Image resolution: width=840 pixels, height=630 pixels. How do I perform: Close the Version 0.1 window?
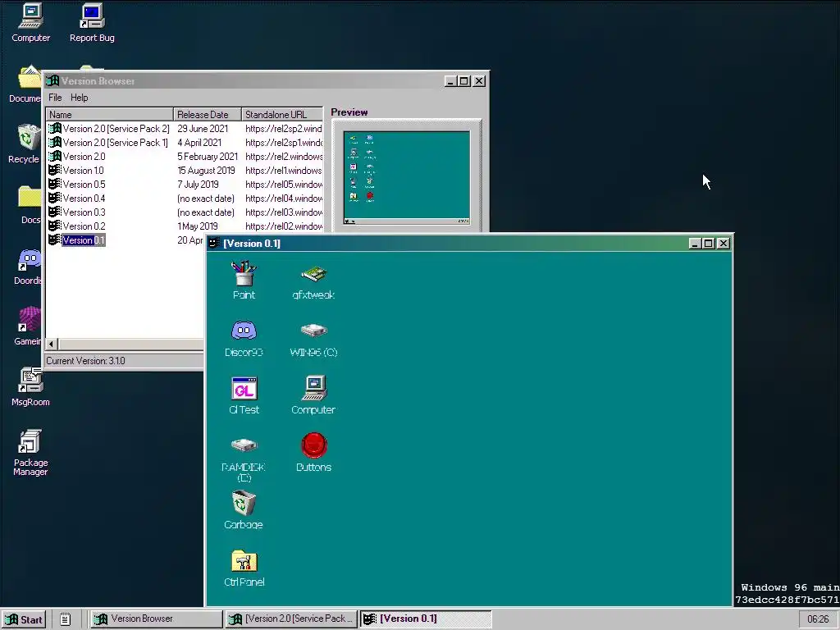[x=724, y=243]
